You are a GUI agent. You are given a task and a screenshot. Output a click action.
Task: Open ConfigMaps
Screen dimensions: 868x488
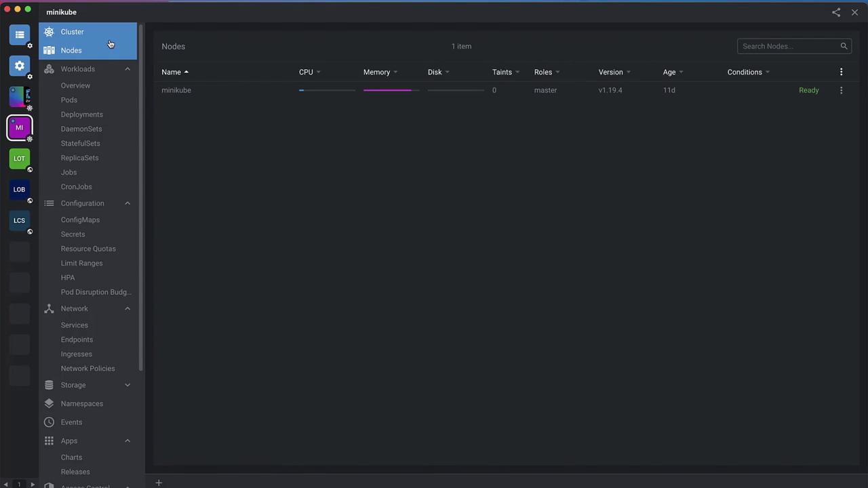tap(80, 220)
